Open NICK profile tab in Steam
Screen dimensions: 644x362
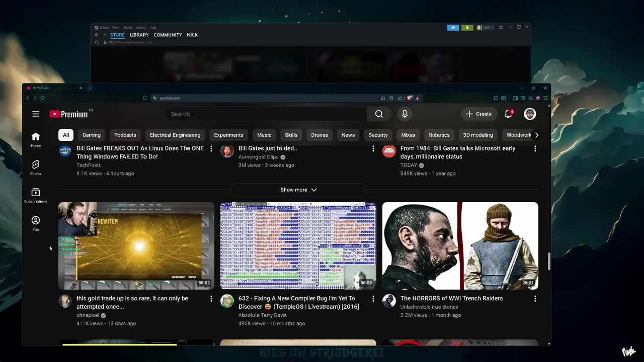click(x=192, y=35)
